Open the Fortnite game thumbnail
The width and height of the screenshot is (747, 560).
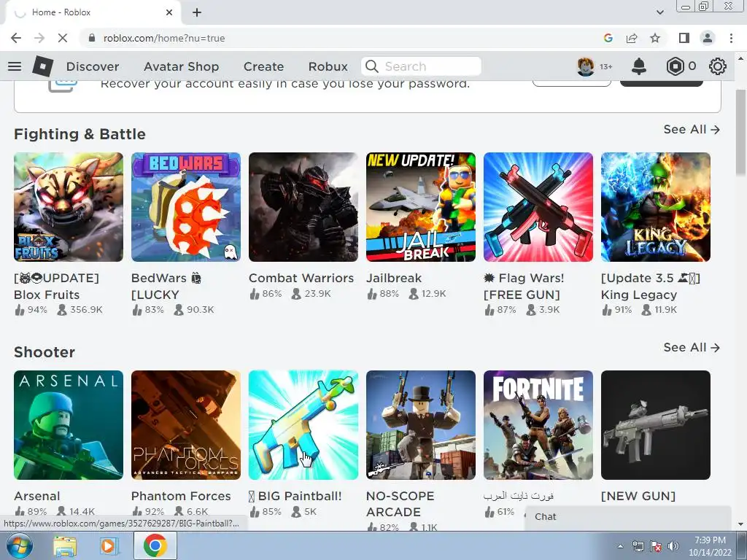coord(538,425)
